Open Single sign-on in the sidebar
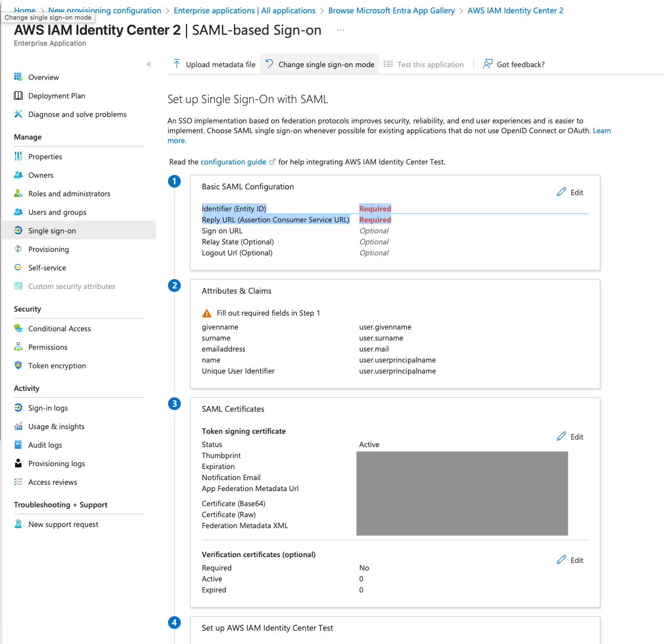This screenshot has width=664, height=644. [79, 230]
